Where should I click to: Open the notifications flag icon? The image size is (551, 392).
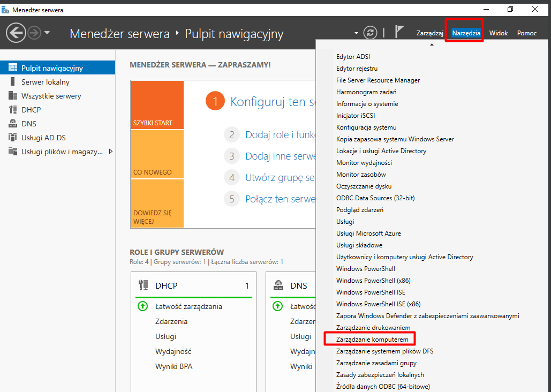point(399,32)
